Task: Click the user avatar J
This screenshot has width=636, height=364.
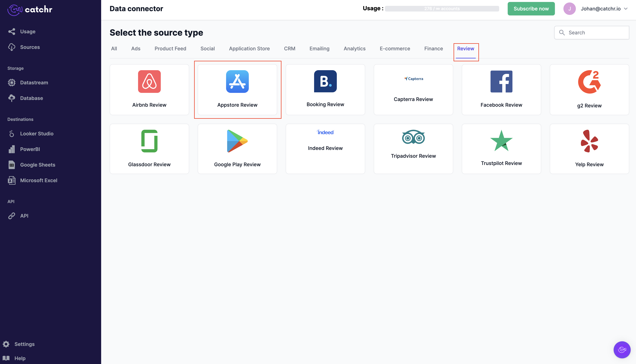Action: 569,9
